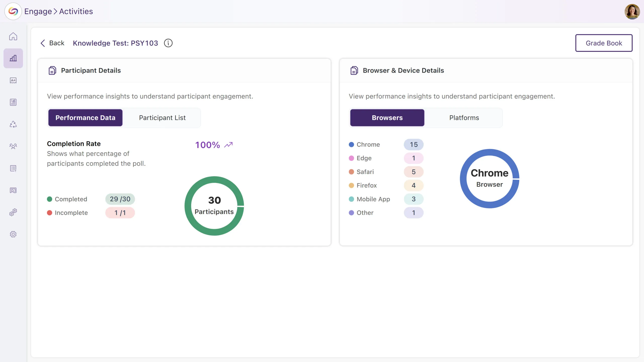The image size is (644, 362).
Task: Select the bar chart analytics sidebar icon
Action: (13, 58)
